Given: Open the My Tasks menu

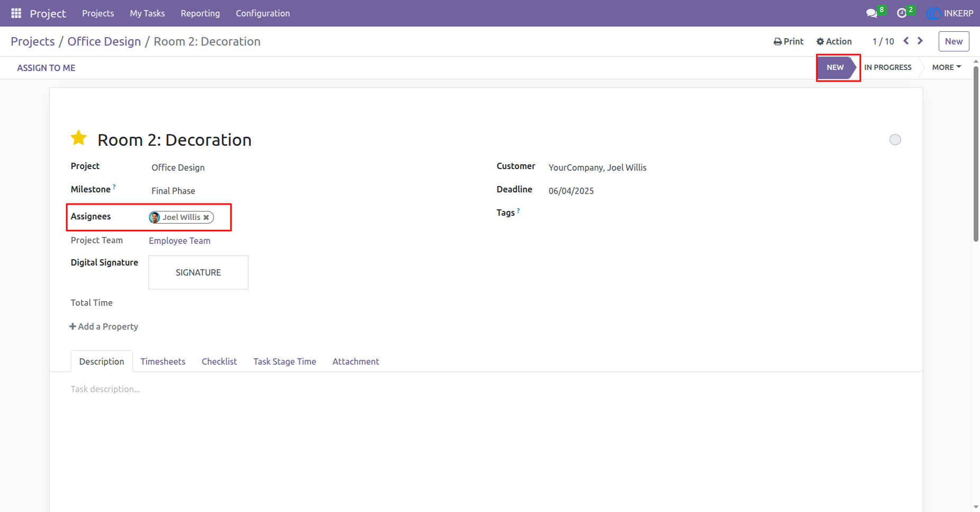Looking at the screenshot, I should click(147, 13).
